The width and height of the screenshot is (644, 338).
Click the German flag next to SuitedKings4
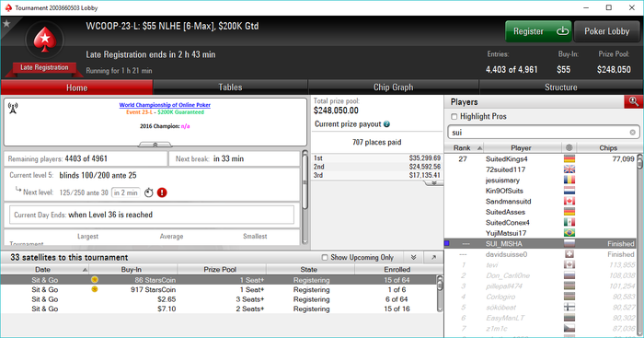pos(569,159)
